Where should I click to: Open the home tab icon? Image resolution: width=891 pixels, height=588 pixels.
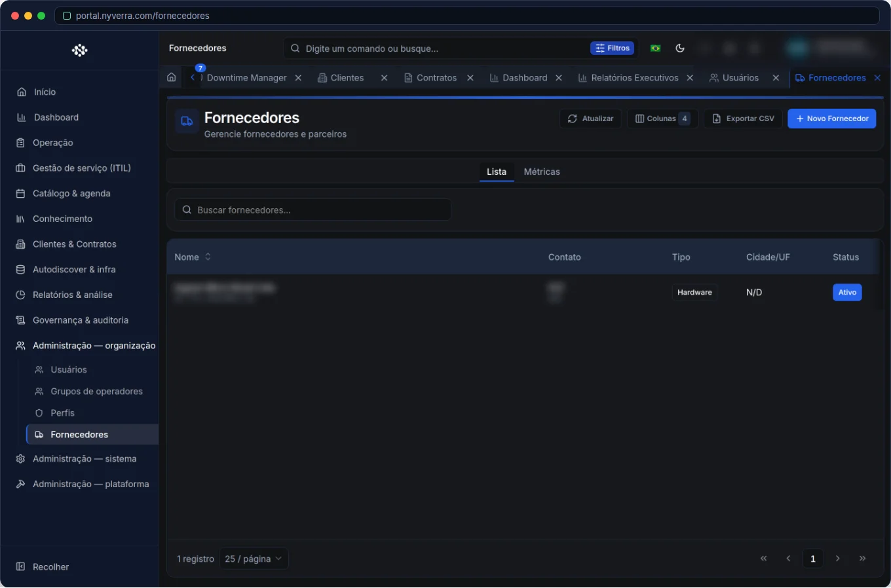pyautogui.click(x=172, y=77)
